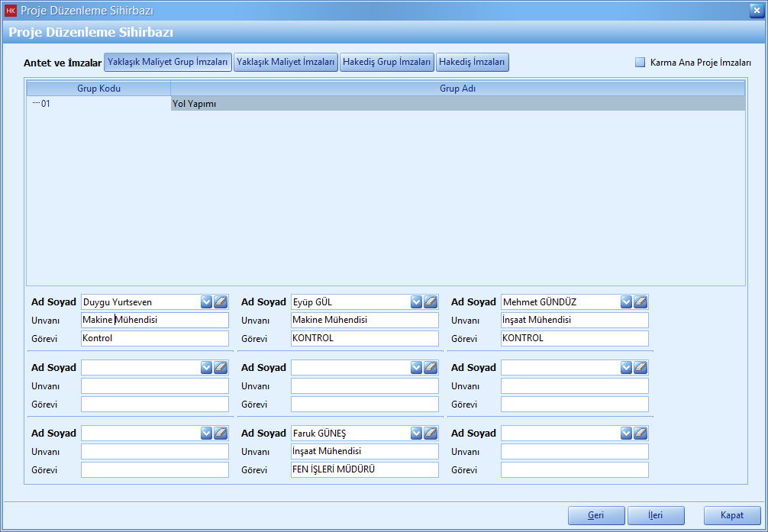The width and height of the screenshot is (768, 532).
Task: Click eraser icon beside Eyüp GÜL
Action: (x=431, y=301)
